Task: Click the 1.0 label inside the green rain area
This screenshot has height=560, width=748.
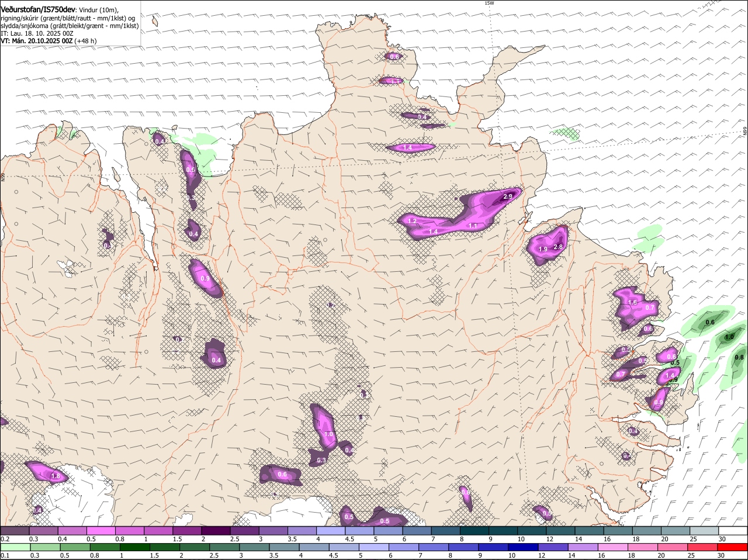Action: coord(729,337)
